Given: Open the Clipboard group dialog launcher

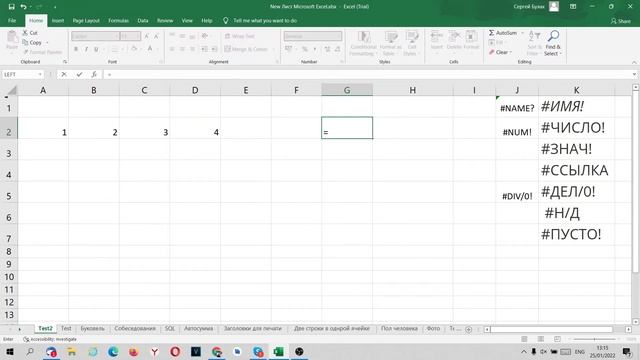Looking at the screenshot, I should coord(65,62).
